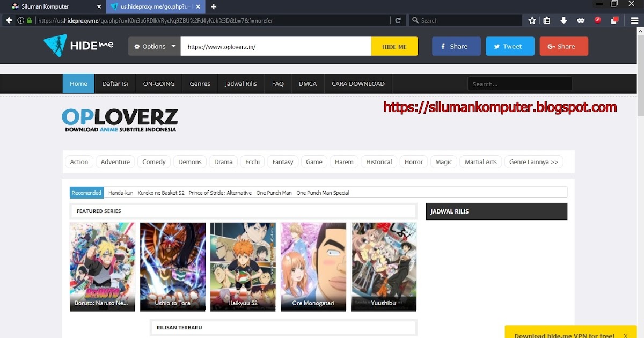Open the Ushio to Tora thumbnail
The width and height of the screenshot is (644, 338).
[x=173, y=267]
